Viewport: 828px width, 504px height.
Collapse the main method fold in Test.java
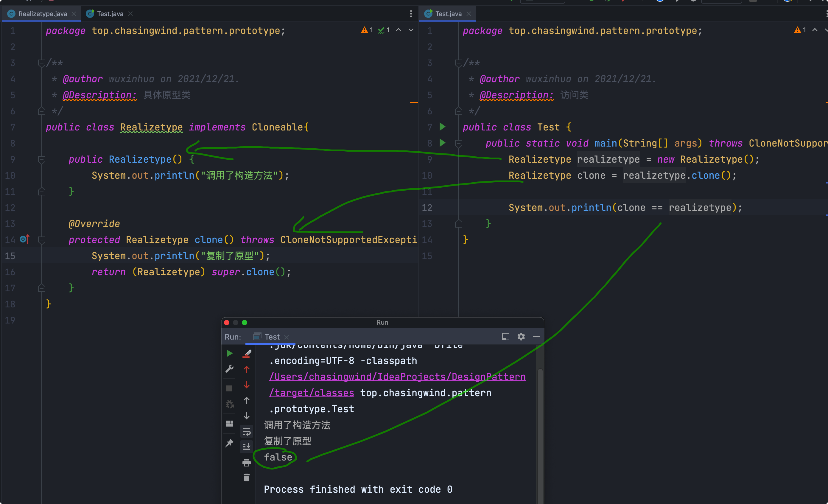pyautogui.click(x=458, y=144)
